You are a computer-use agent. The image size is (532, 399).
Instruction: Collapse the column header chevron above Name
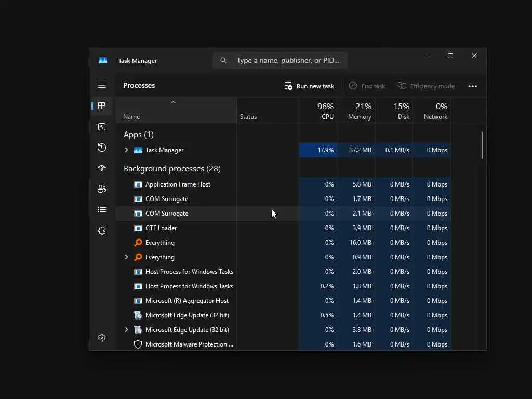pos(173,102)
